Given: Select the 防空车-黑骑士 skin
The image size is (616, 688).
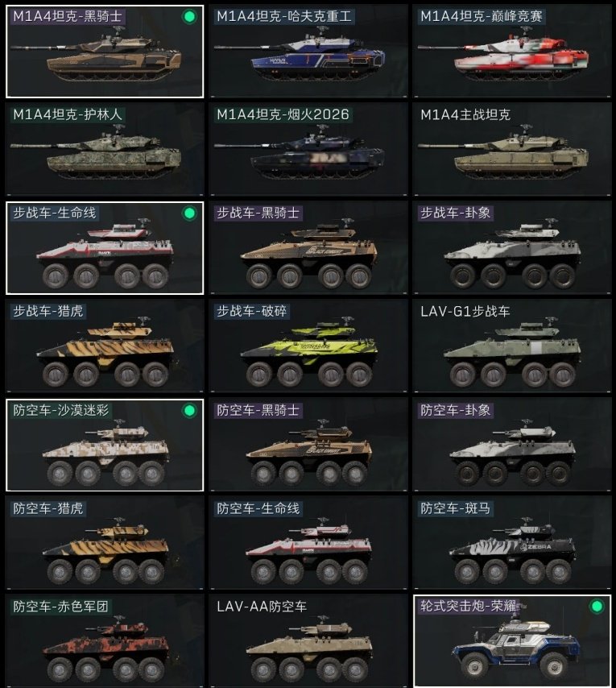Looking at the screenshot, I should 308,446.
